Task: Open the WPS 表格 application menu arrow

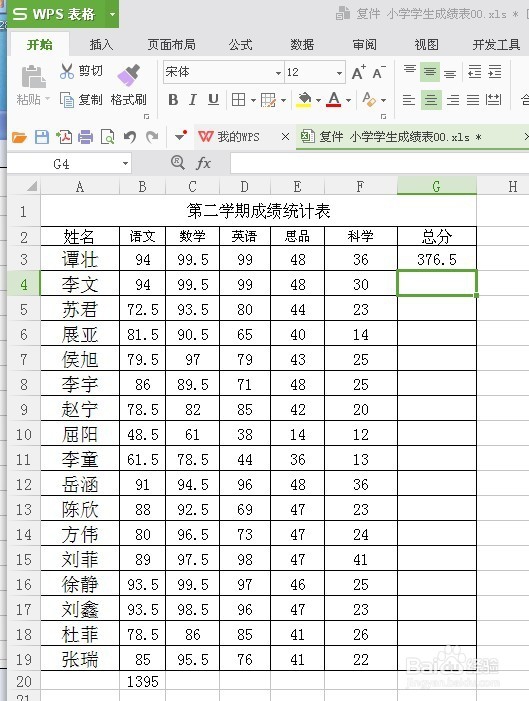Action: coord(112,14)
